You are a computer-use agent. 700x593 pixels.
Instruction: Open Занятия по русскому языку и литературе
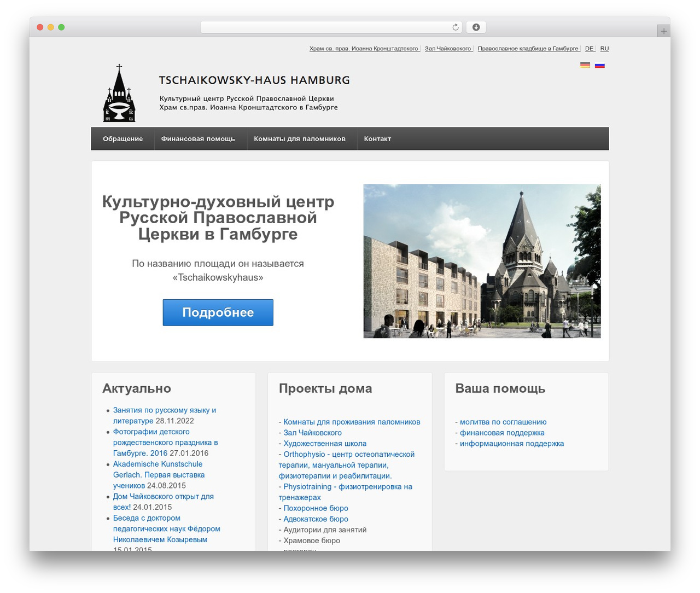[164, 415]
